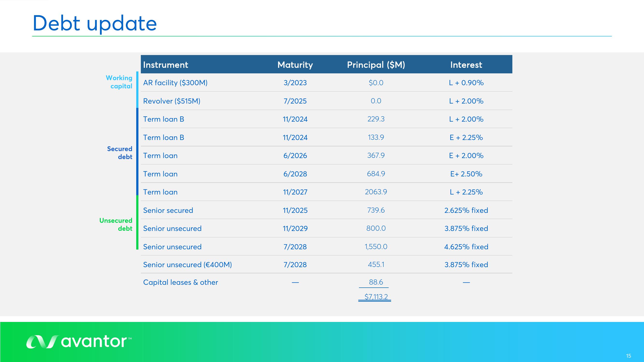Click the '7/2025' maturity cell
The width and height of the screenshot is (644, 362).
click(295, 101)
